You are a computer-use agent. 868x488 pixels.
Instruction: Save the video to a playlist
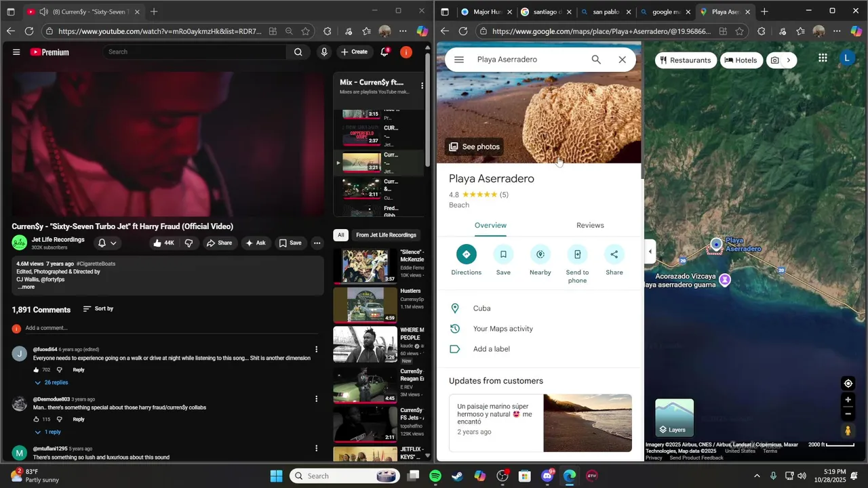(290, 243)
